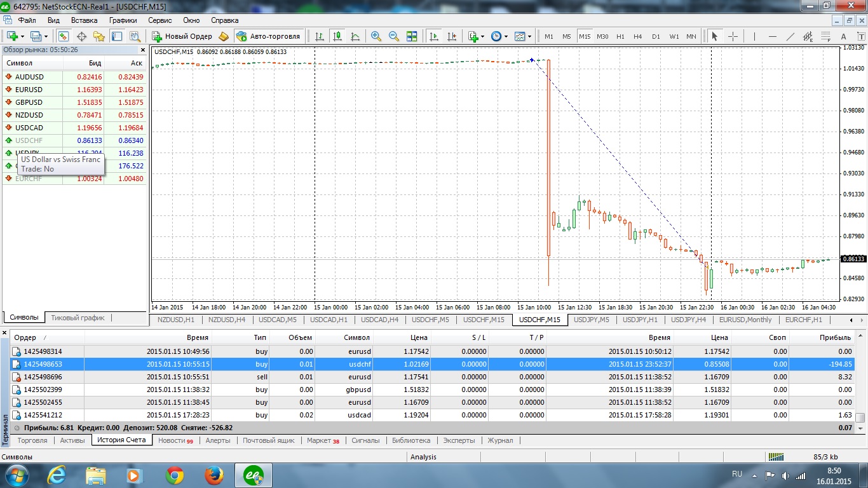The height and width of the screenshot is (488, 868).
Task: Expand the Profiles dropdown arrow
Action: 46,36
